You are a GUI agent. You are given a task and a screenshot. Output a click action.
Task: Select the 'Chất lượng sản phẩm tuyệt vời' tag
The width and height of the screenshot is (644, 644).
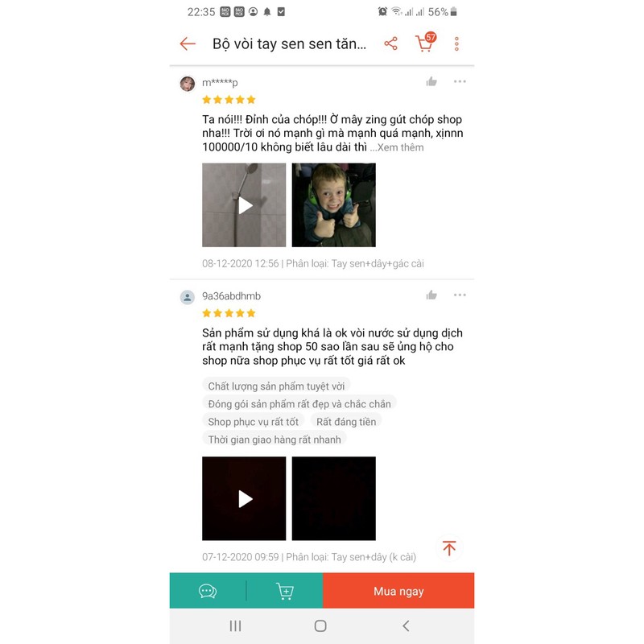tap(276, 386)
